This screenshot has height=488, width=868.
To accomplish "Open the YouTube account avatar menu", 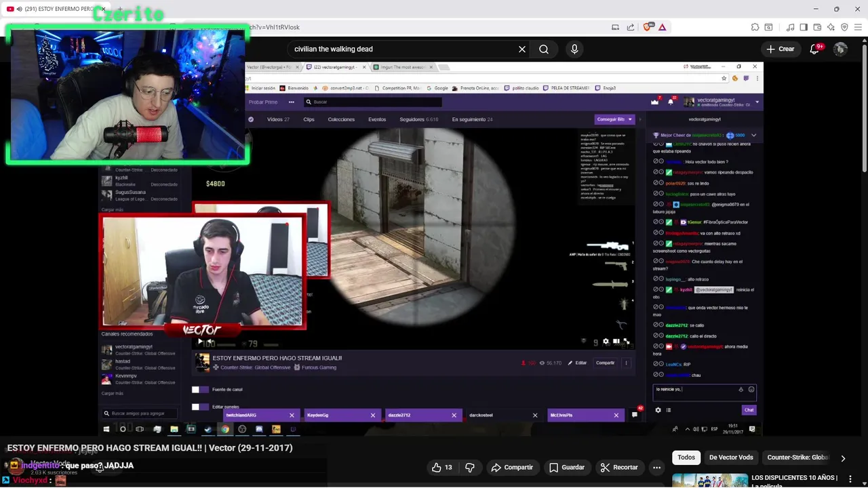I will tap(840, 49).
